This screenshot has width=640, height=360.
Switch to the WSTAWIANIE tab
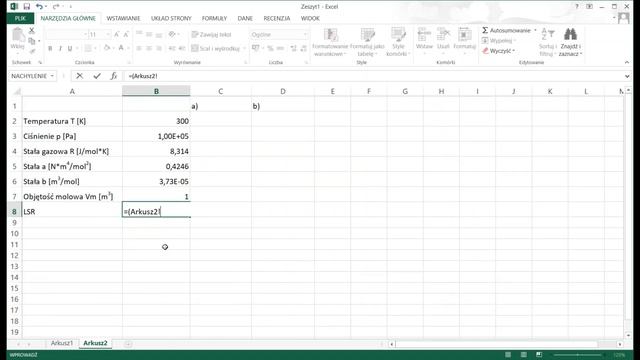[123, 18]
